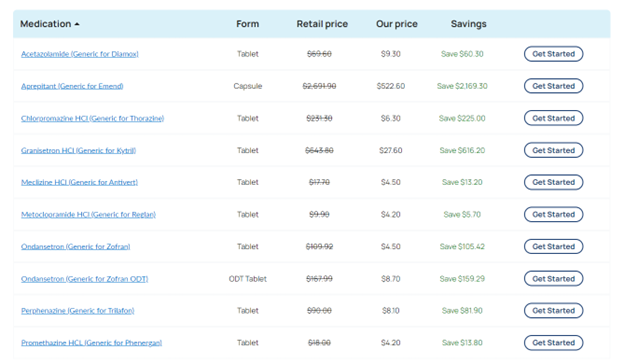Image resolution: width=624 pixels, height=364 pixels.
Task: Select the ODT Tablet form cell
Action: 248,279
